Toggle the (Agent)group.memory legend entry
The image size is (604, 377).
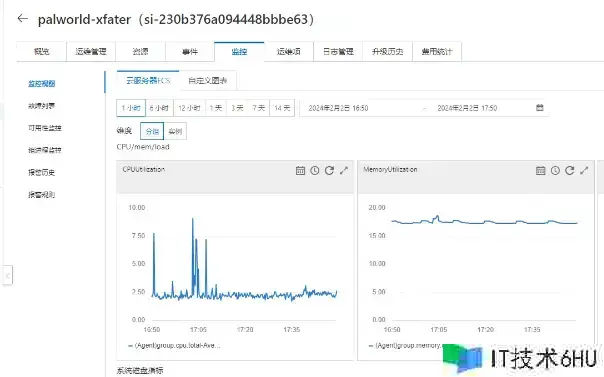coord(405,345)
